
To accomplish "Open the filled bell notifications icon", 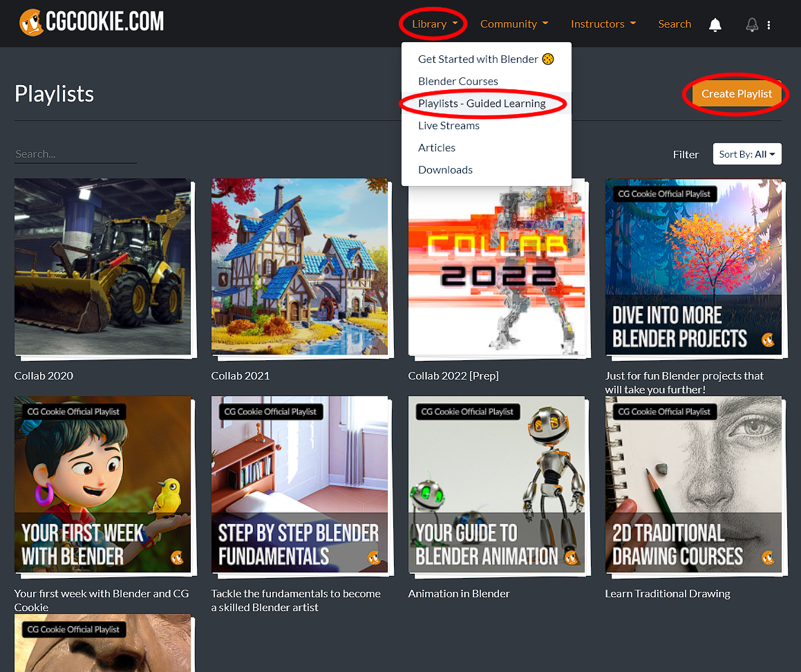I will click(x=715, y=24).
